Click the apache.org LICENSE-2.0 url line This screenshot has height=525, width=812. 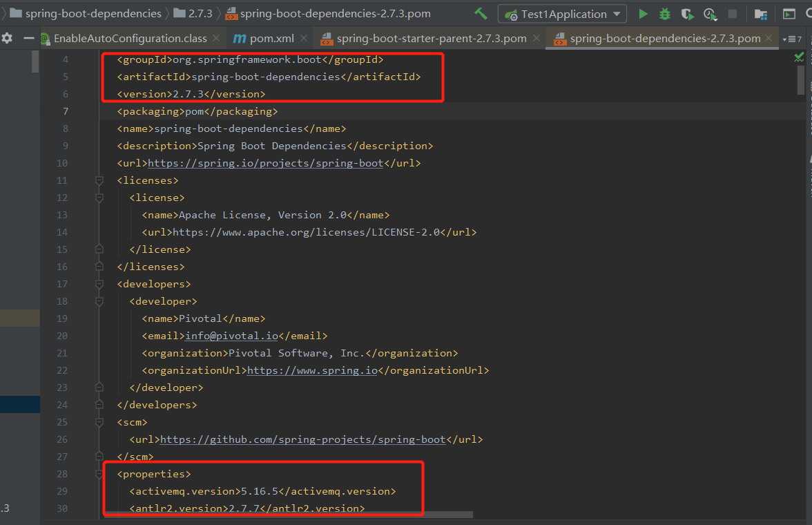click(x=309, y=232)
